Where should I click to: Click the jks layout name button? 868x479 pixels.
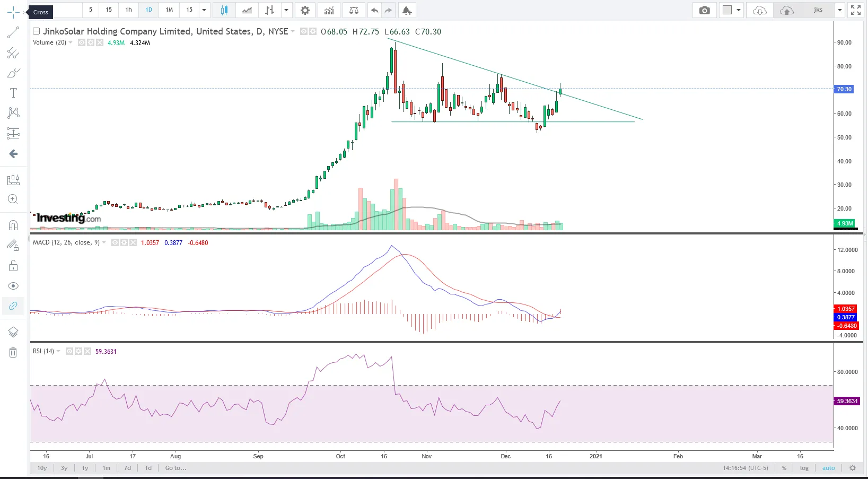pos(818,10)
